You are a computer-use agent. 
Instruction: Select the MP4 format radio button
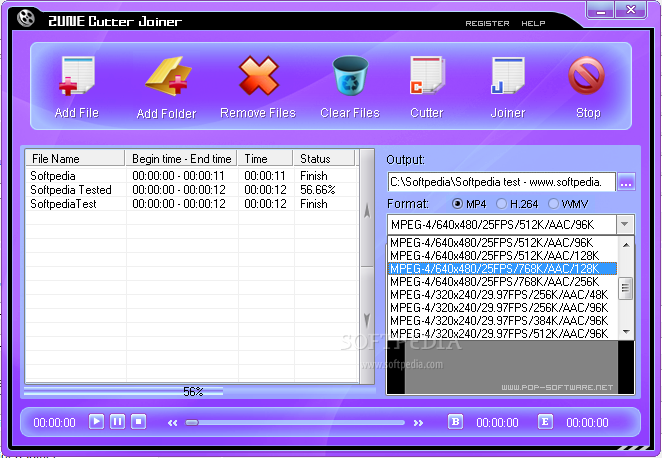tap(457, 204)
